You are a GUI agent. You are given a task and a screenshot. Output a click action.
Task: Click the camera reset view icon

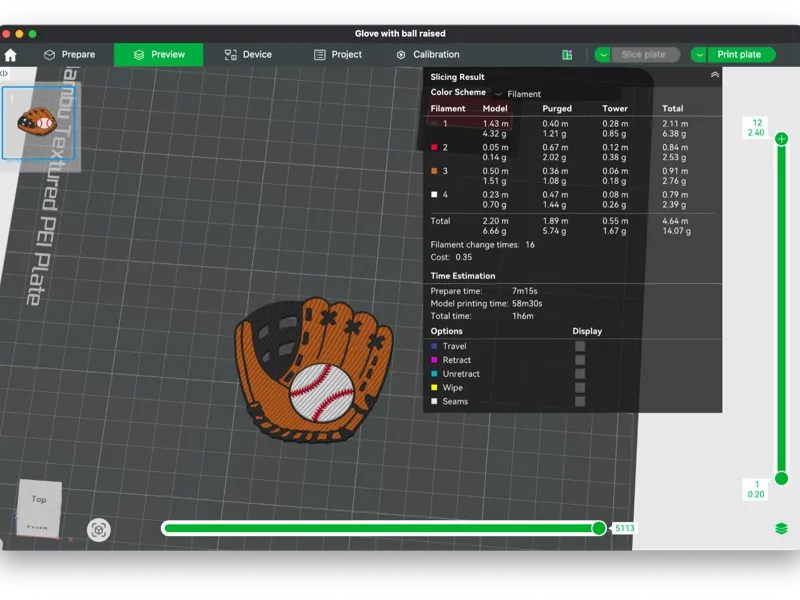coord(98,530)
